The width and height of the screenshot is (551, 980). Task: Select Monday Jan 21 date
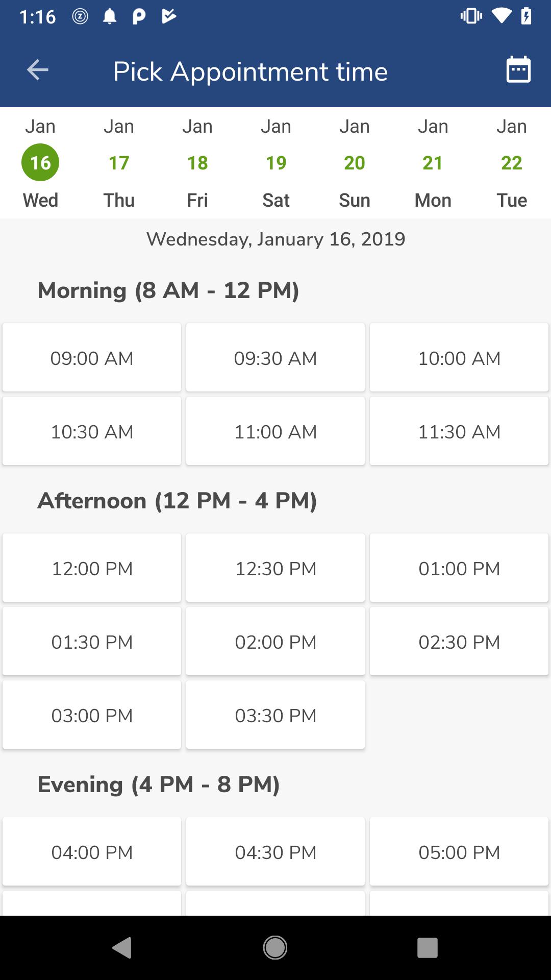(433, 163)
